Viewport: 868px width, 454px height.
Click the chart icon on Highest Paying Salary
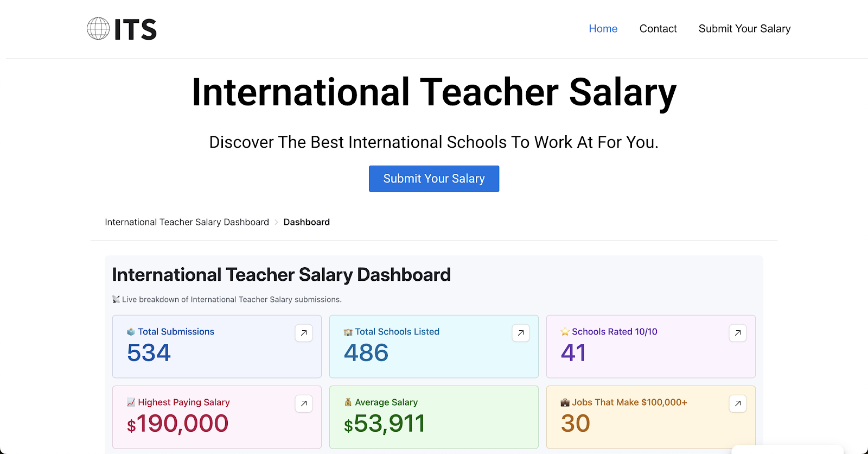[x=130, y=402]
